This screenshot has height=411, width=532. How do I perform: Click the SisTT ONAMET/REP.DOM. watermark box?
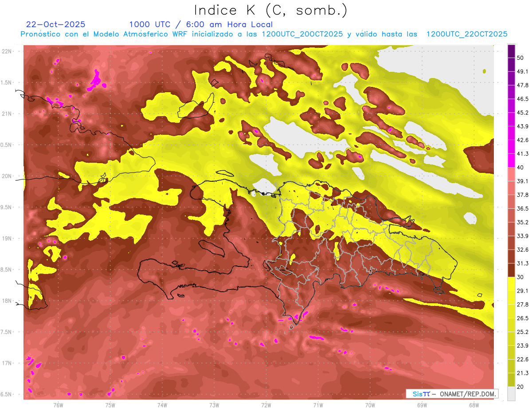click(452, 394)
